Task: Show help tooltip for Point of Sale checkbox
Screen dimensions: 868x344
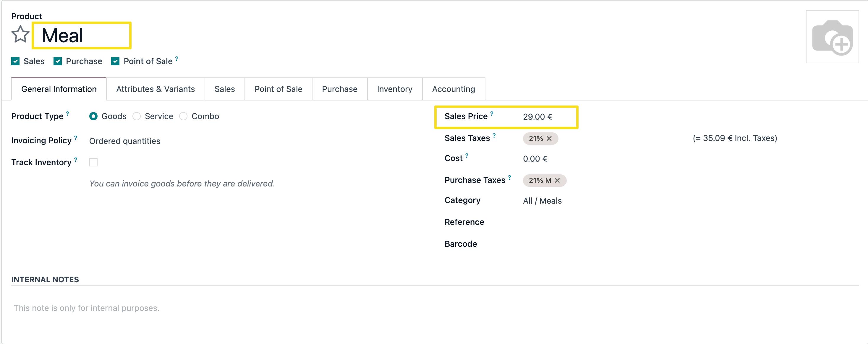Action: tap(176, 59)
